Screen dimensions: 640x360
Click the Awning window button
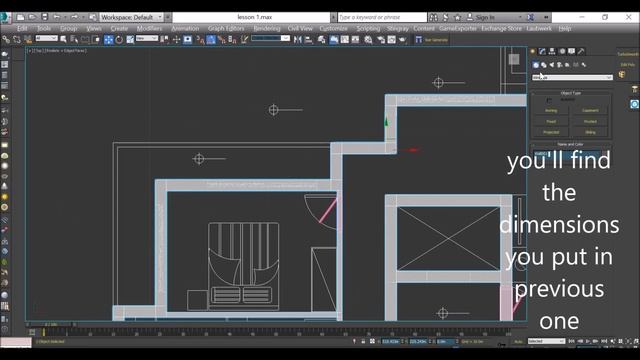551,111
